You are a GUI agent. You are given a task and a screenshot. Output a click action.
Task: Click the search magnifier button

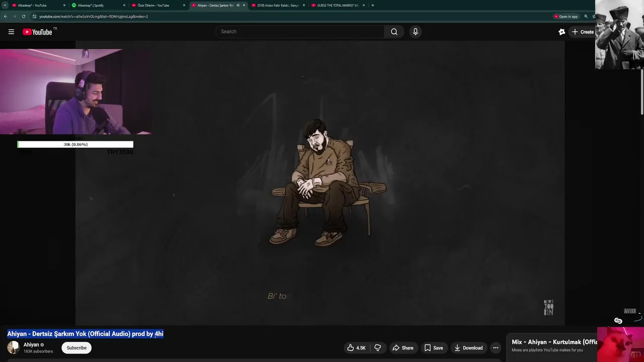(x=394, y=32)
